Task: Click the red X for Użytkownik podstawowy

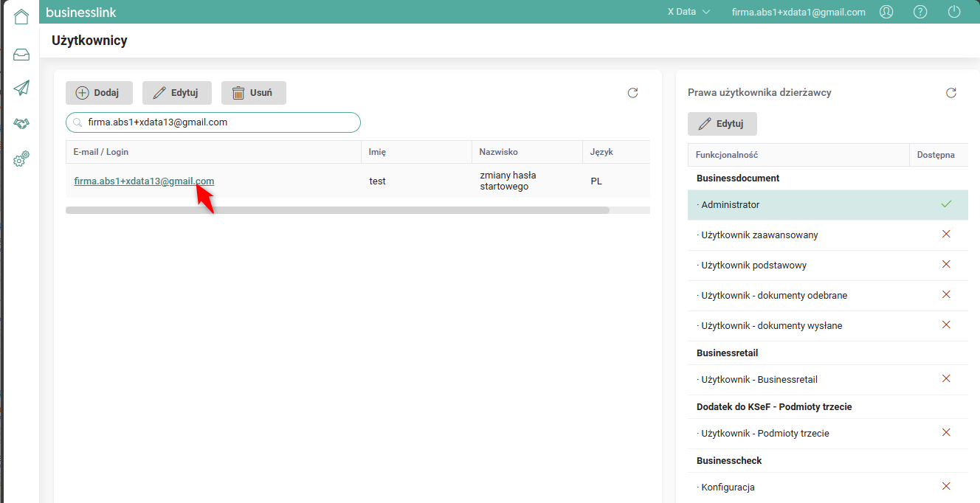Action: coord(946,264)
